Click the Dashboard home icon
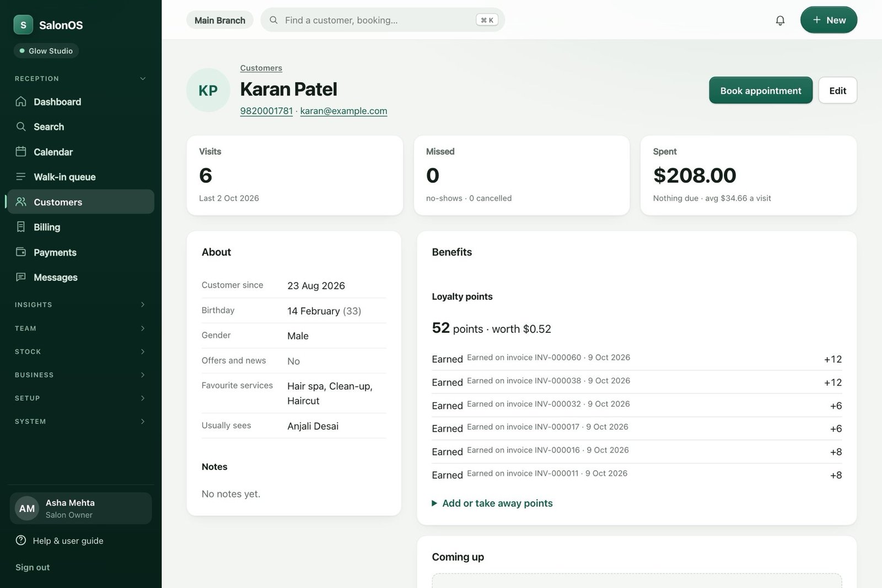The width and height of the screenshot is (882, 588). click(21, 101)
